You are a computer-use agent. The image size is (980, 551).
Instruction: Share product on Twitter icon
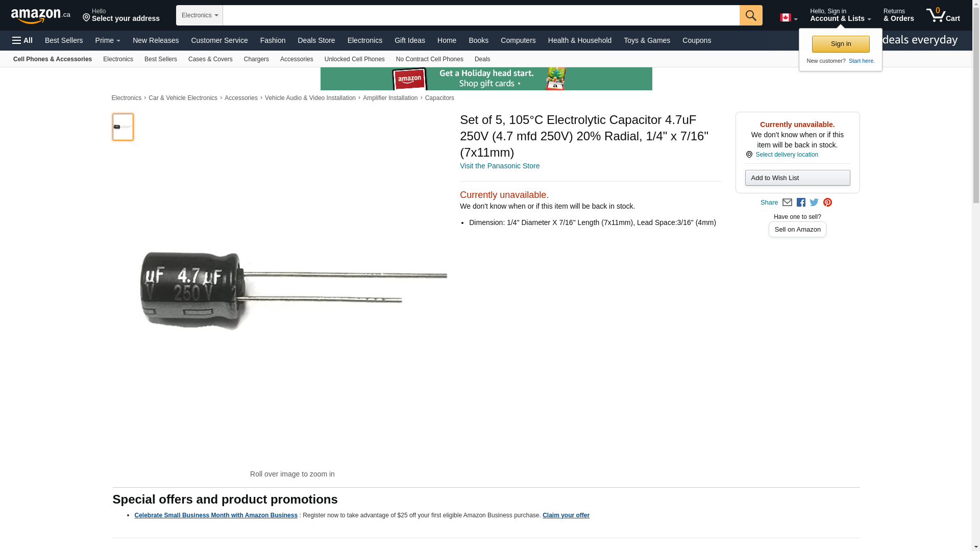[814, 203]
